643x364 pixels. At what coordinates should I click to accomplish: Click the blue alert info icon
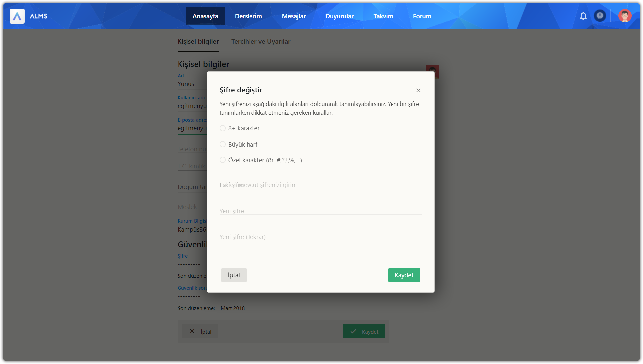point(600,16)
